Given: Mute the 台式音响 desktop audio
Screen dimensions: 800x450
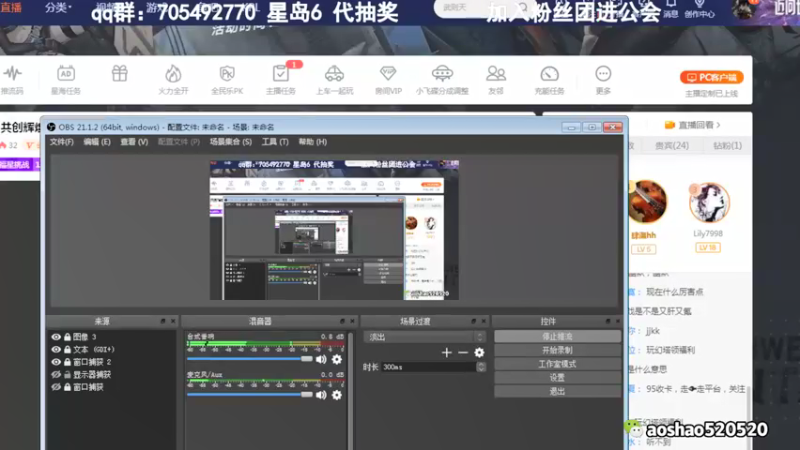Looking at the screenshot, I should [321, 359].
